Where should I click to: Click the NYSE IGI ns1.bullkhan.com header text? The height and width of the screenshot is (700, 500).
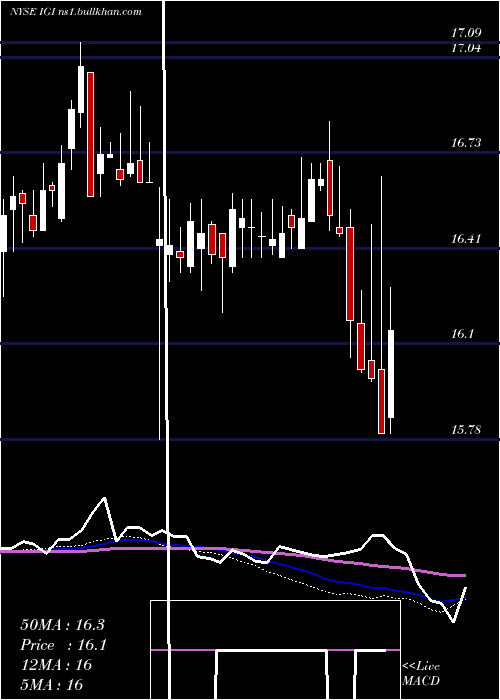(76, 12)
